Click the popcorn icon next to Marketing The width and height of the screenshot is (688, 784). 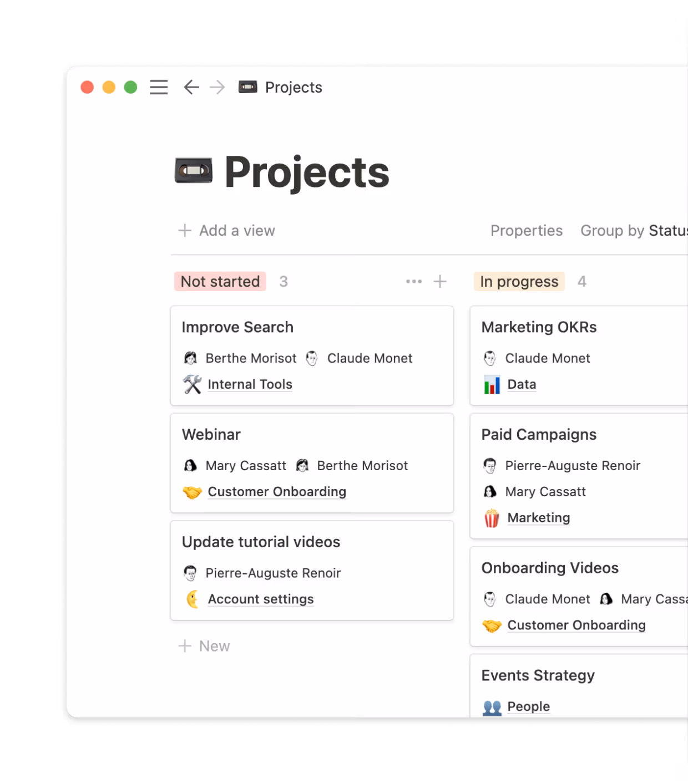491,517
